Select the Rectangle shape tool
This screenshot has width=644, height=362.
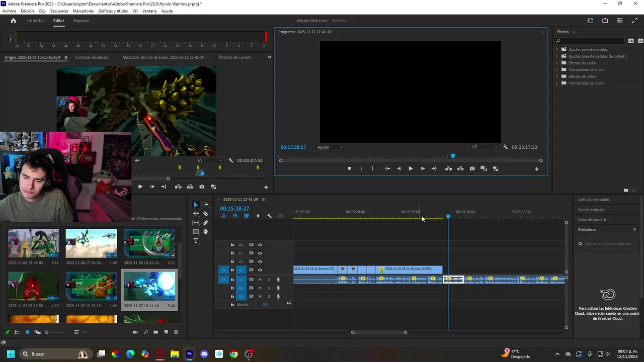(196, 232)
